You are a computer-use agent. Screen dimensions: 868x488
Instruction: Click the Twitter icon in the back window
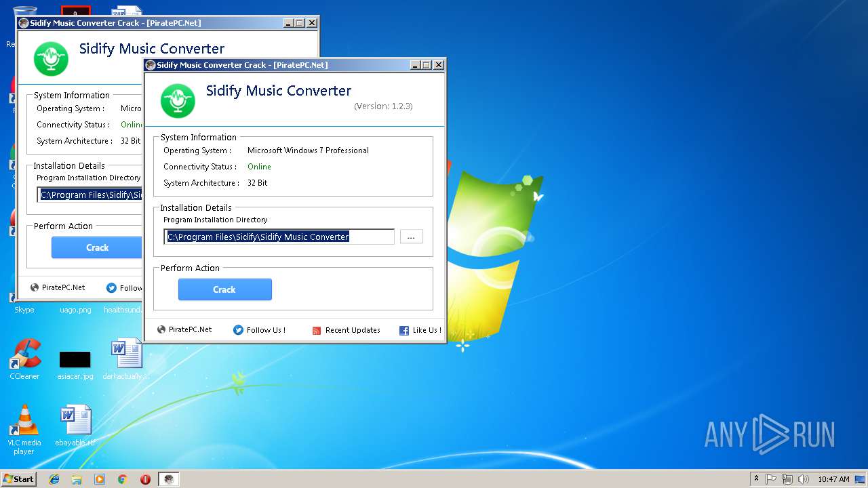pyautogui.click(x=111, y=288)
